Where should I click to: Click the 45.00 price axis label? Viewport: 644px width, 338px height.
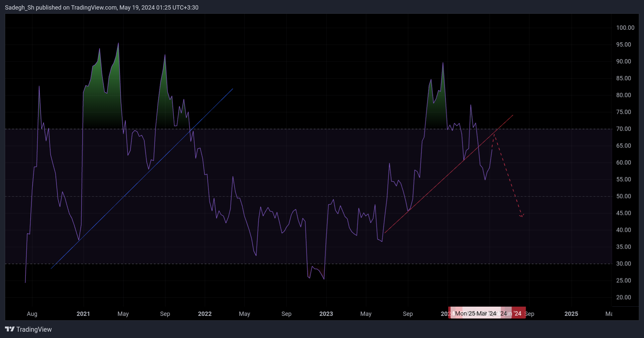(x=624, y=213)
